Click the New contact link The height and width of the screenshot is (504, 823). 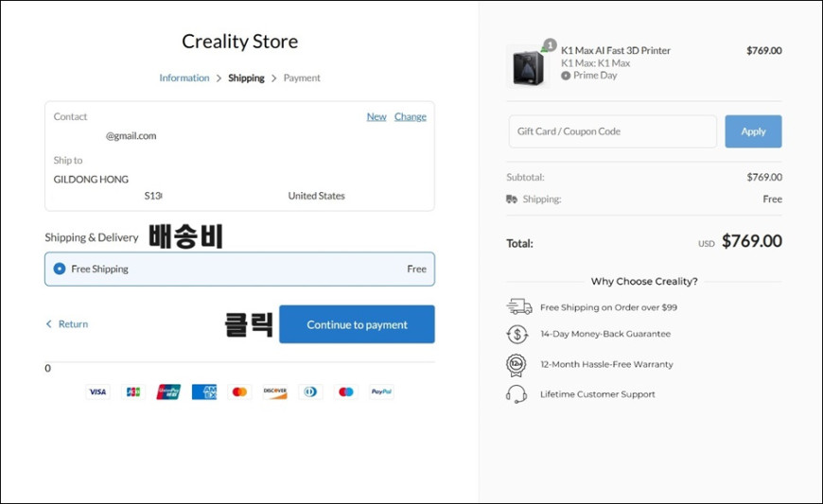pos(376,116)
